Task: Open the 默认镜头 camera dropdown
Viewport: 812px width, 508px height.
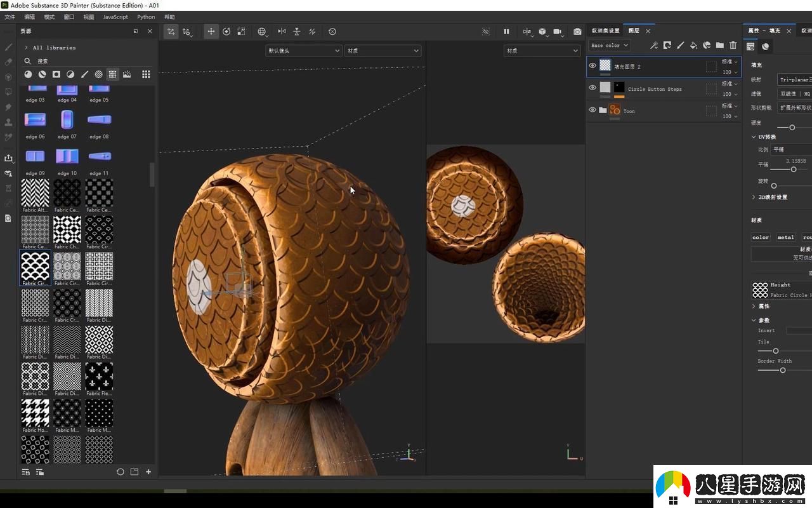Action: click(303, 50)
